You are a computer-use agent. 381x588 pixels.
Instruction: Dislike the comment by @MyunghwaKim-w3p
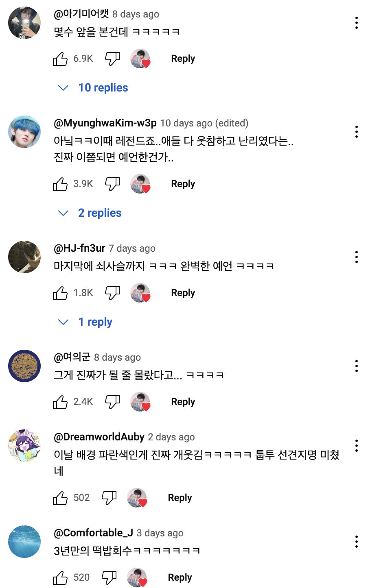112,184
